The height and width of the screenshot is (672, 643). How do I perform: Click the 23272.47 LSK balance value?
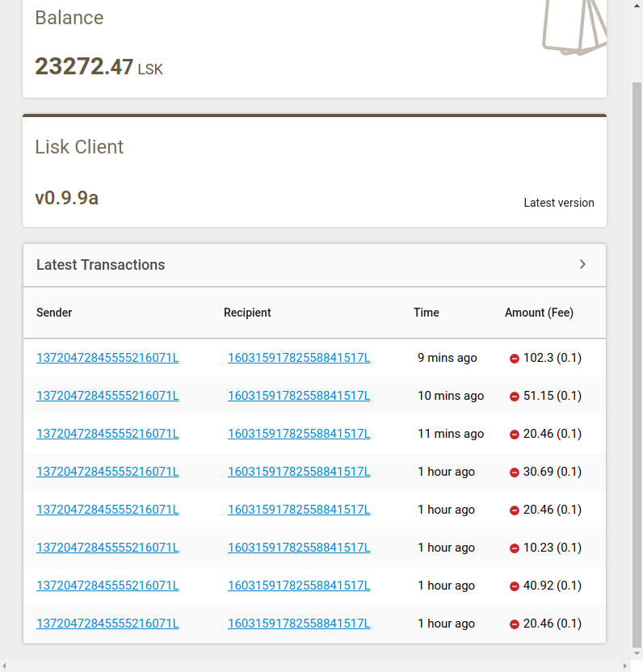tap(99, 67)
